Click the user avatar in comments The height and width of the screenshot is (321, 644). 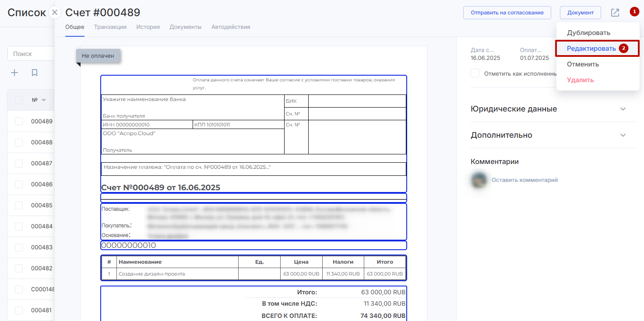pos(479,180)
